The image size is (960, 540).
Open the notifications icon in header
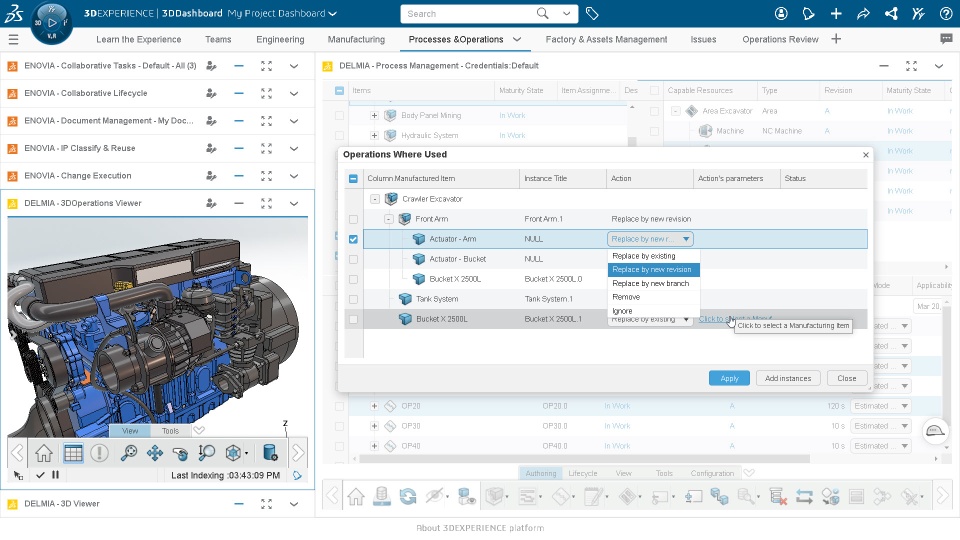808,13
